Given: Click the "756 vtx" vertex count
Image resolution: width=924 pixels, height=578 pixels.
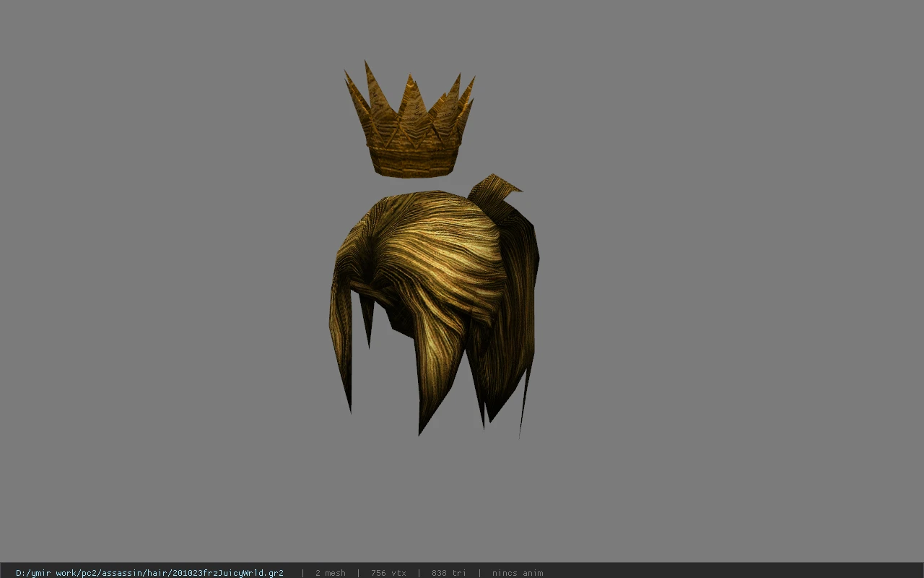Looking at the screenshot, I should click(388, 573).
